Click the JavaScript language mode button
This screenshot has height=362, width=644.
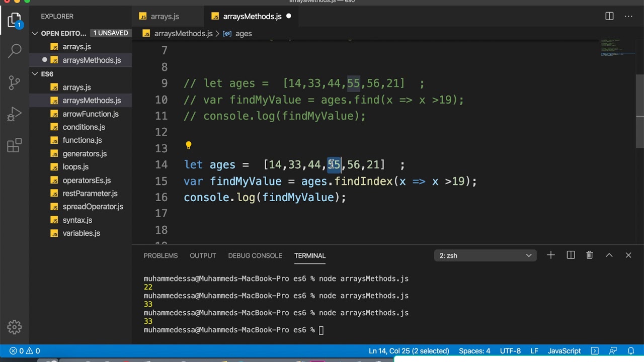564,351
